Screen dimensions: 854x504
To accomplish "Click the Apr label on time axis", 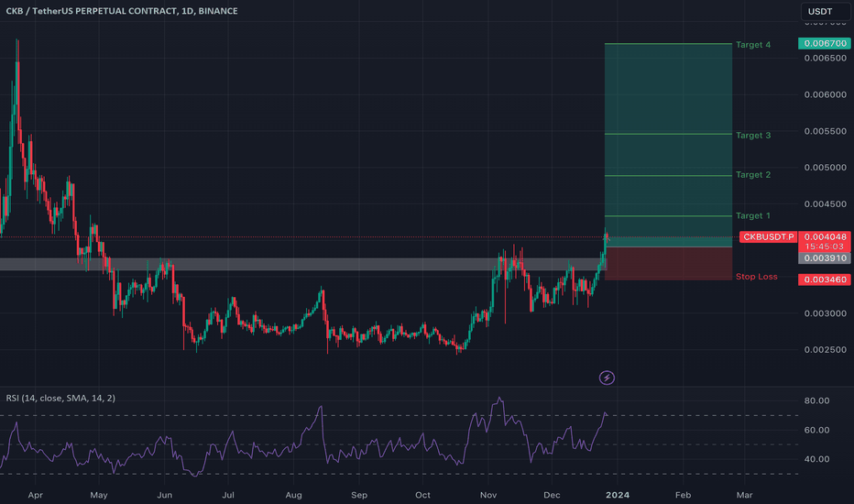I will click(36, 495).
